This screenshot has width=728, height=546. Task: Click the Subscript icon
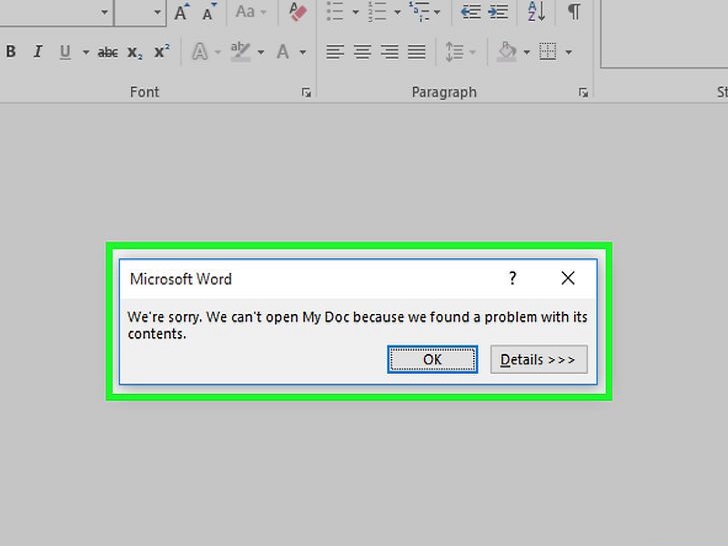(135, 52)
